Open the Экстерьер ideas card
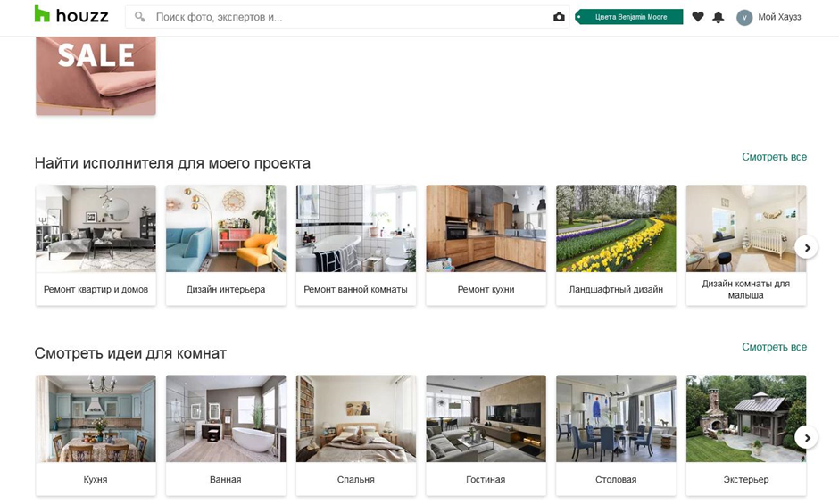The height and width of the screenshot is (504, 839). (x=746, y=434)
